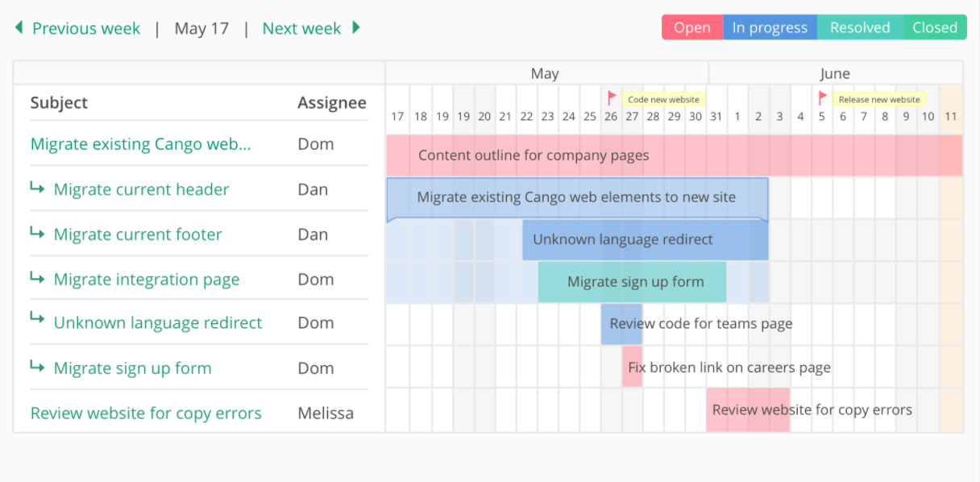Click subtask arrow icon beside Migrate current header
This screenshot has width=980, height=482.
point(37,189)
